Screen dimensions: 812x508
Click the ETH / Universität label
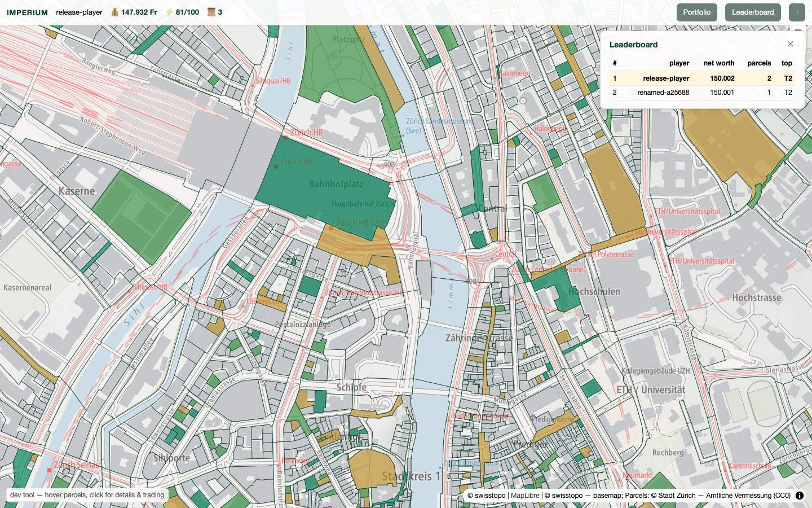(x=651, y=390)
